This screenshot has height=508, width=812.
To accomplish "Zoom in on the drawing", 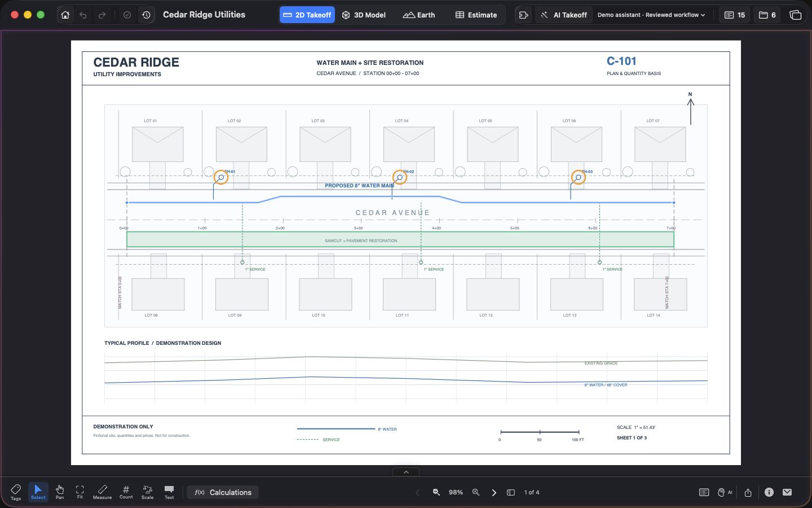I will click(x=476, y=492).
